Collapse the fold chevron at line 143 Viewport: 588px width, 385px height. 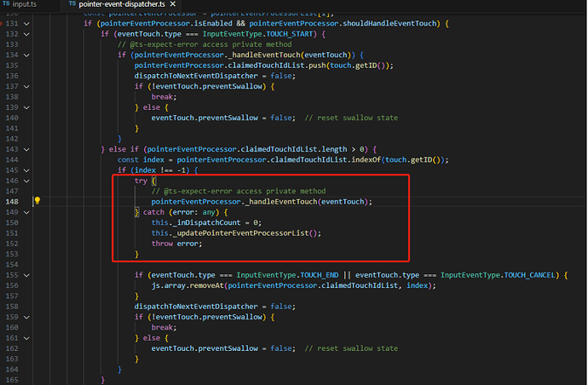26,150
